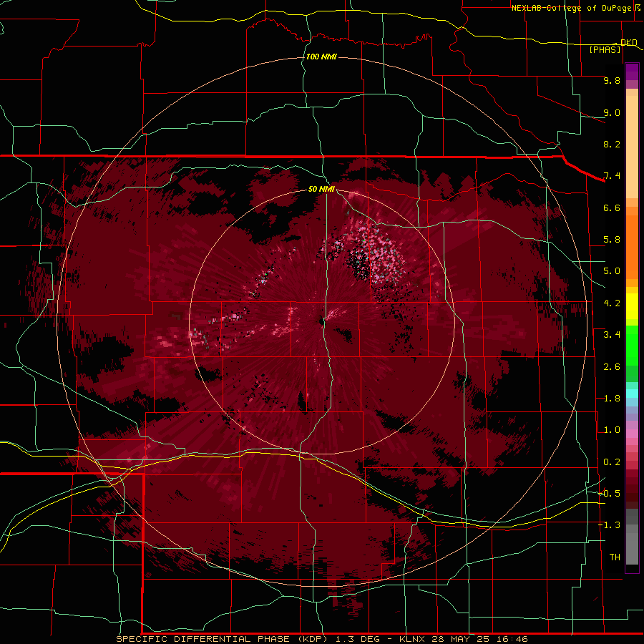Click the 3.4 value on color scale
The width and height of the screenshot is (644, 644).
point(612,335)
